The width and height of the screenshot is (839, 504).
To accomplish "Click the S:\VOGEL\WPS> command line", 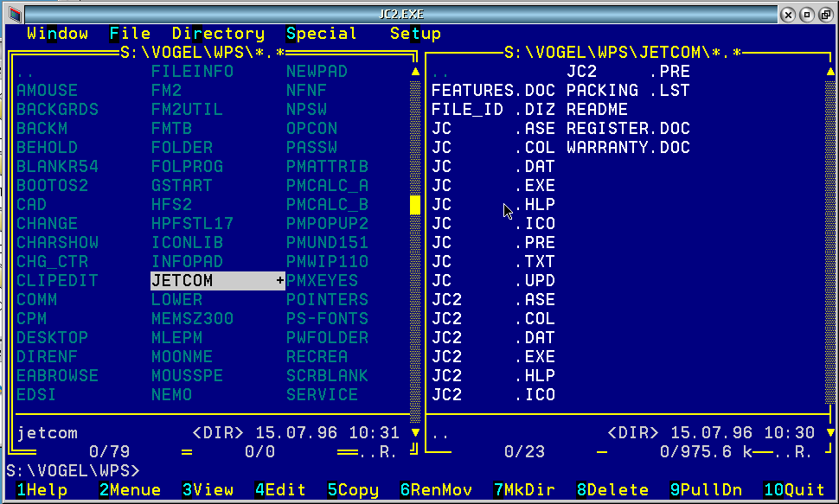I will tap(73, 471).
